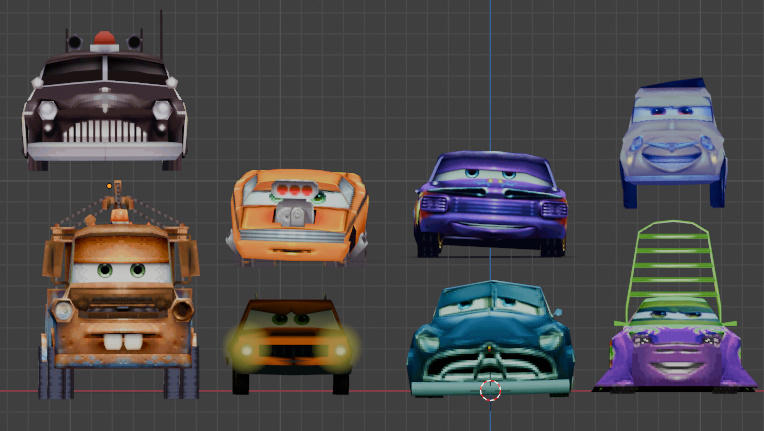The height and width of the screenshot is (431, 764).
Task: Select the blue Hudson-style car model
Action: click(490, 338)
